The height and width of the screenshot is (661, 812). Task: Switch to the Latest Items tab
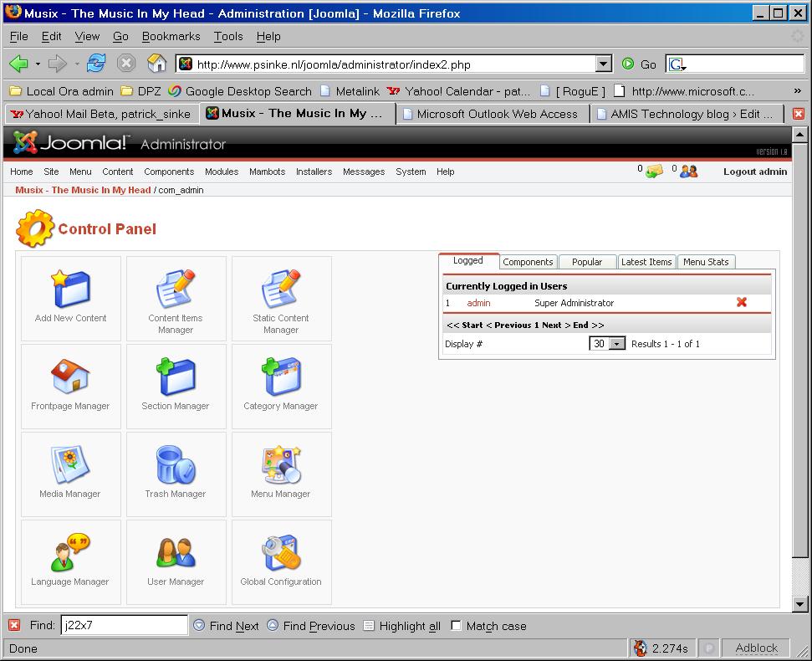pos(646,262)
